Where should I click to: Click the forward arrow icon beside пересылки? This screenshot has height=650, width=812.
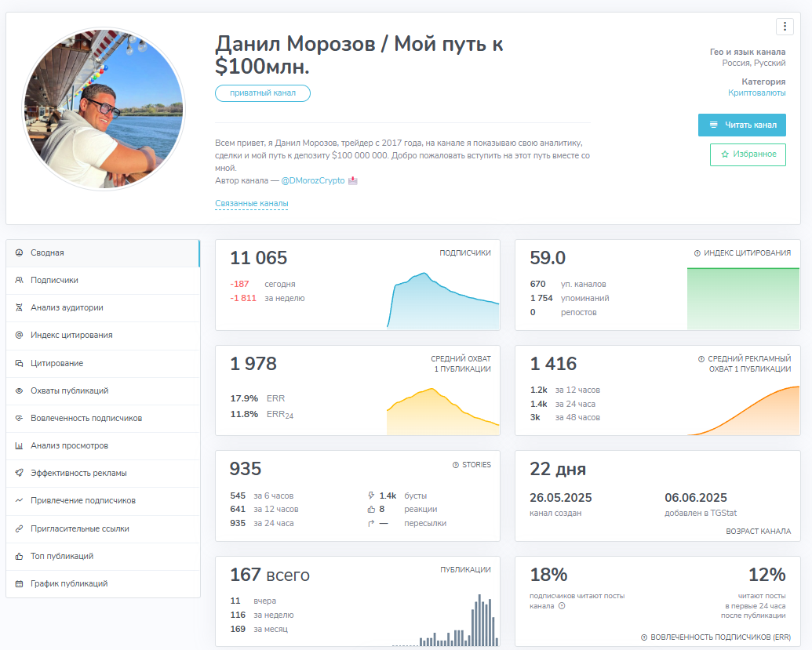[371, 523]
